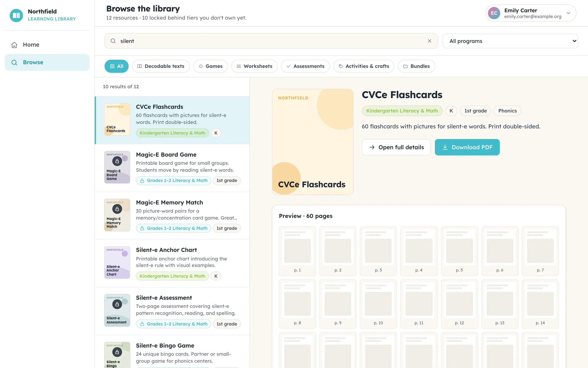Filter by Activities & crafts
The width and height of the screenshot is (588, 368).
[x=364, y=66]
